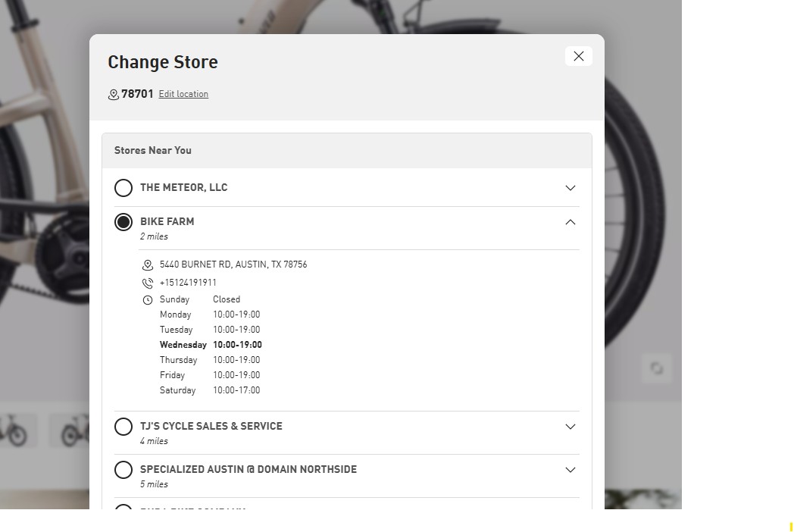Select The Meteor, LLC radio button
The height and width of the screenshot is (532, 794).
coord(123,188)
